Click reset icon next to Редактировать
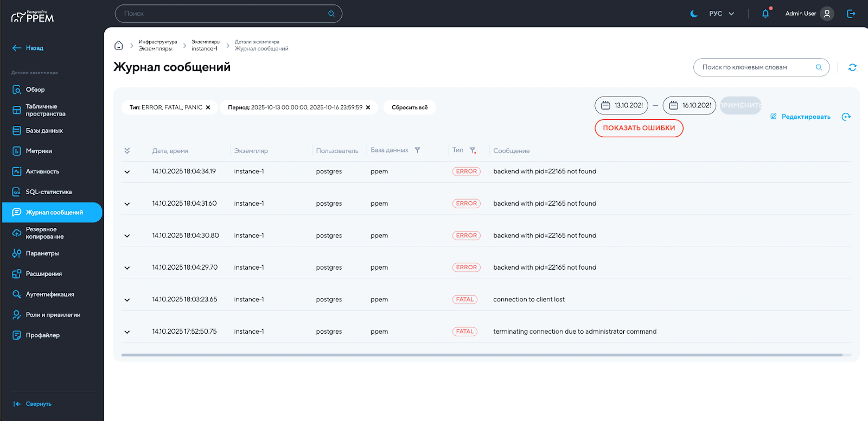This screenshot has height=421, width=868. click(x=846, y=117)
